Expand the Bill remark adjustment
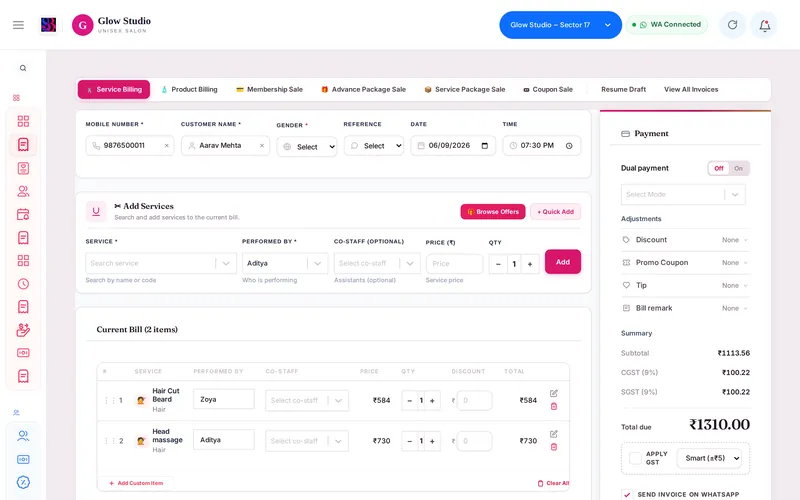The width and height of the screenshot is (800, 500). tap(685, 308)
